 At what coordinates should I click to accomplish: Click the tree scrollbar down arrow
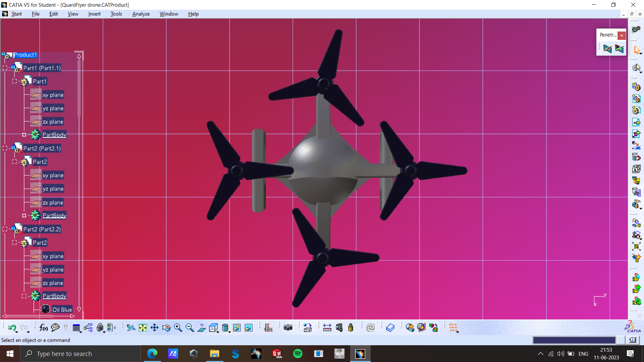pos(79,309)
